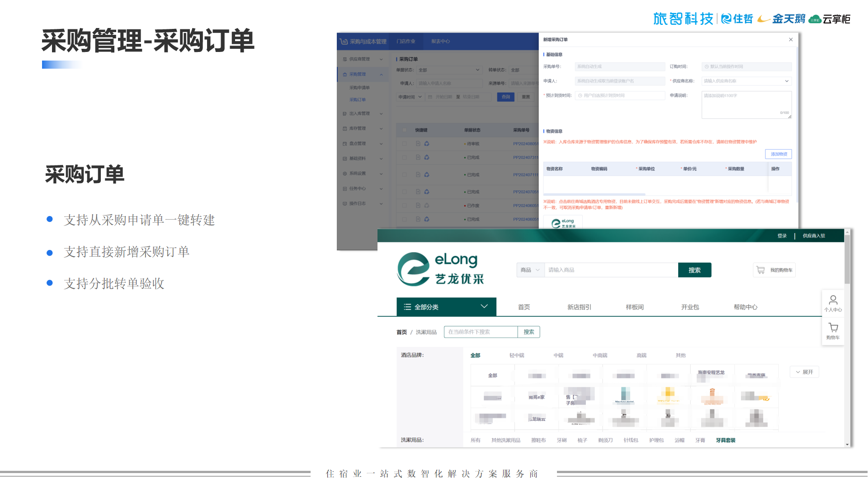Click the convert icon on 待审核 row
The width and height of the screenshot is (868, 488).
427,144
